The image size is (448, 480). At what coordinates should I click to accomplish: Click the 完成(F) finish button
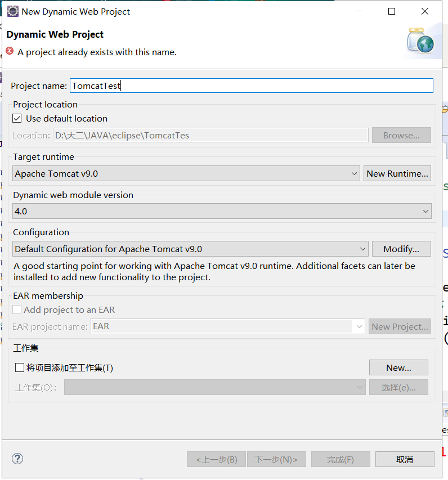pyautogui.click(x=341, y=459)
